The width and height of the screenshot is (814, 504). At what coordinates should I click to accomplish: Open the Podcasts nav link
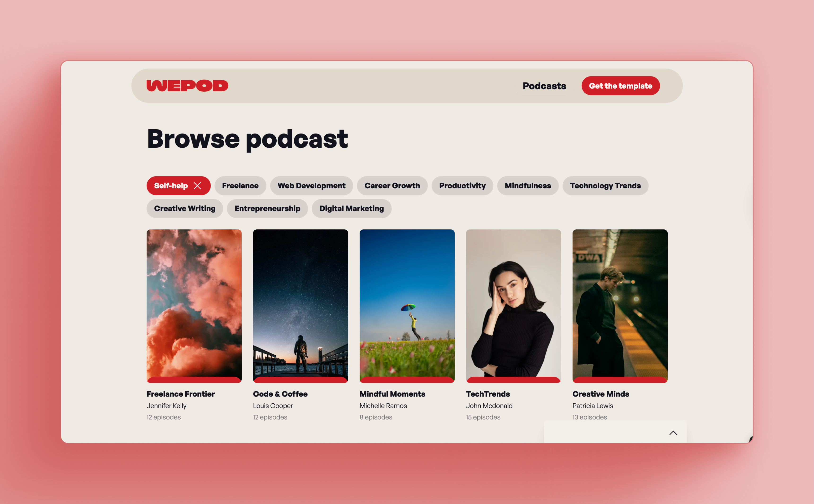pos(544,86)
